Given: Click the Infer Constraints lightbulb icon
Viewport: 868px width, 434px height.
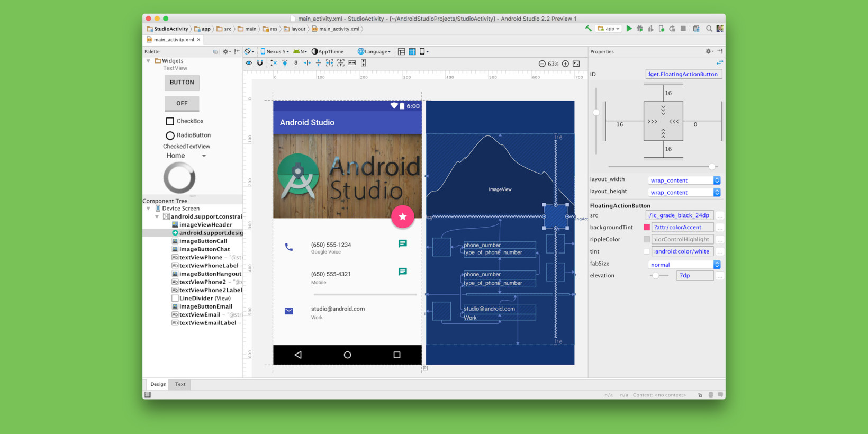Looking at the screenshot, I should click(x=285, y=63).
